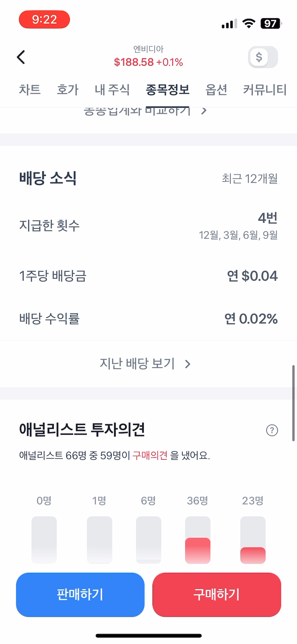Toggle the dollar currency switch
The height and width of the screenshot is (644, 297).
pyautogui.click(x=263, y=57)
